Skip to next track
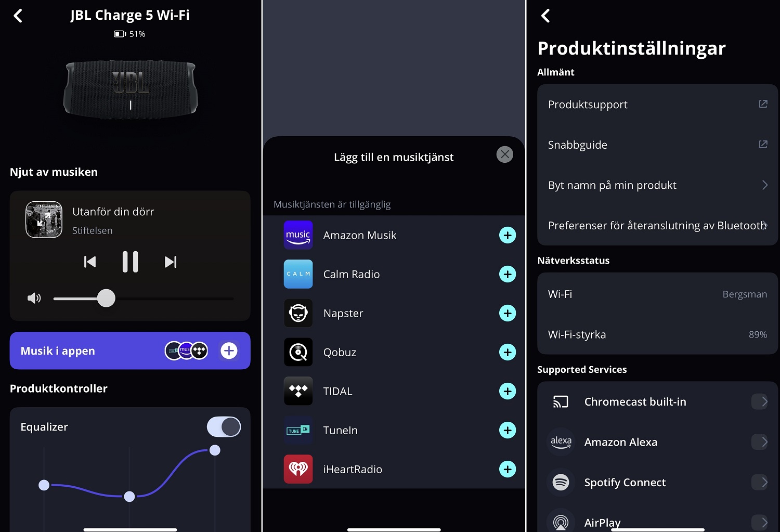Screen dimensions: 780x532 coord(171,262)
